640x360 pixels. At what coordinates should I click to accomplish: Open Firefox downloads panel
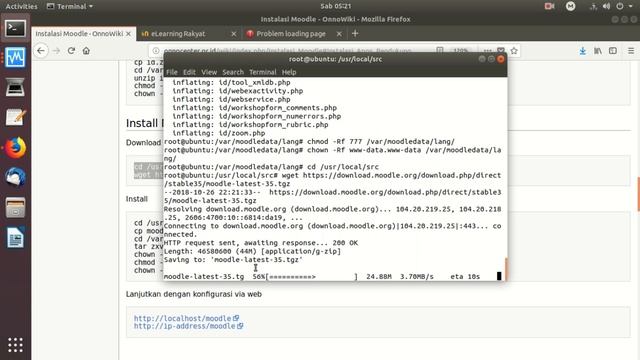(582, 51)
